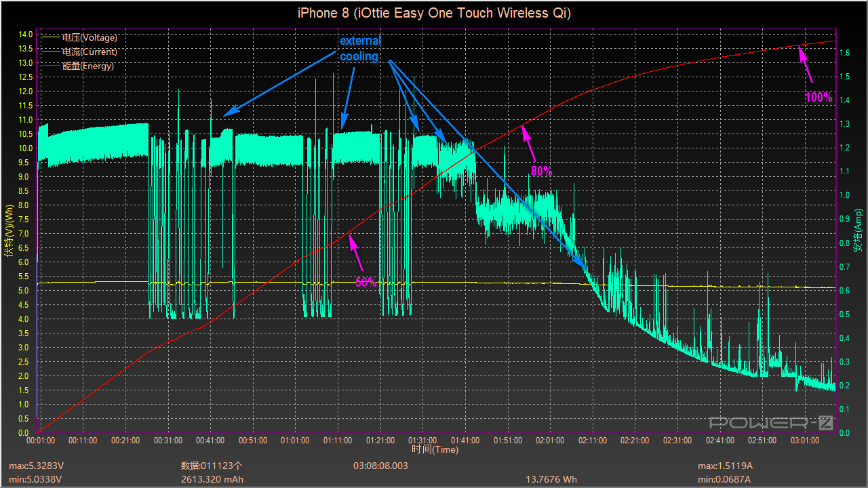Click the 03:08:08.003 elapsed time readout
Image resolution: width=868 pixels, height=488 pixels.
[380, 466]
